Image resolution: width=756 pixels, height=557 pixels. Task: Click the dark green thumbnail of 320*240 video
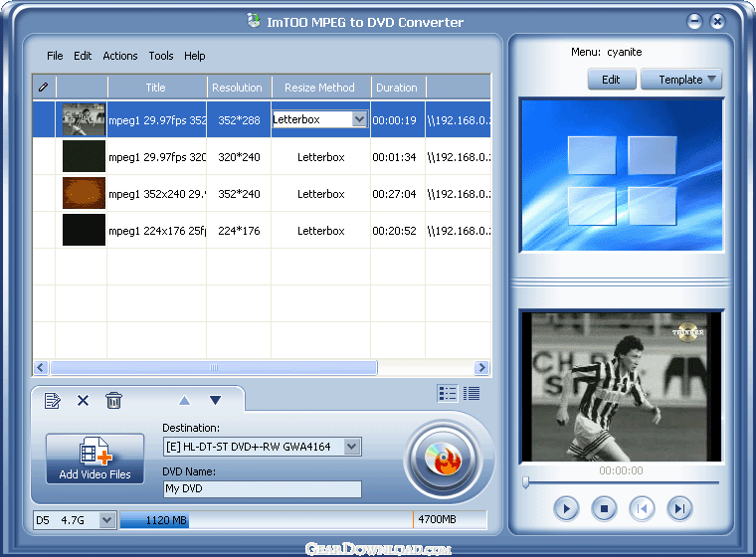(84, 156)
